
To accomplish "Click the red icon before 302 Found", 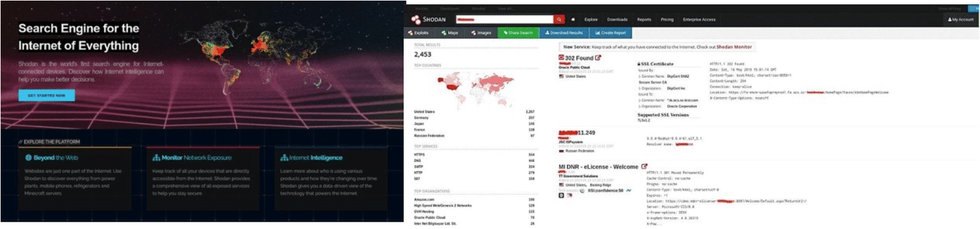I will 561,58.
